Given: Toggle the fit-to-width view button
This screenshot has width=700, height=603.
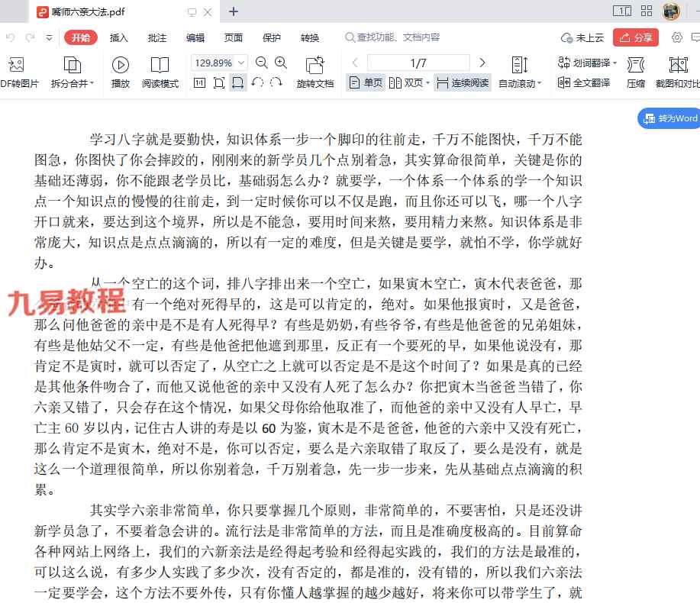Looking at the screenshot, I should tap(238, 82).
